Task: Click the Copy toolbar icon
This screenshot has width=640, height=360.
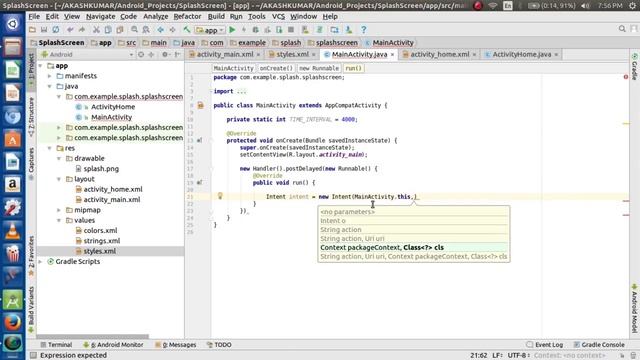Action: point(108,29)
